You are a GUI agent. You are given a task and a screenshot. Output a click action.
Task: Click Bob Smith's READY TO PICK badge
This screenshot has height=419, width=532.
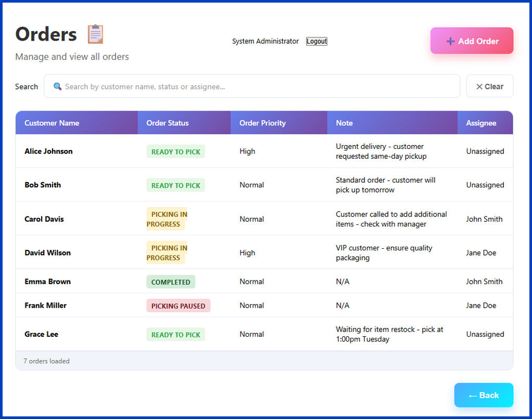tap(176, 185)
